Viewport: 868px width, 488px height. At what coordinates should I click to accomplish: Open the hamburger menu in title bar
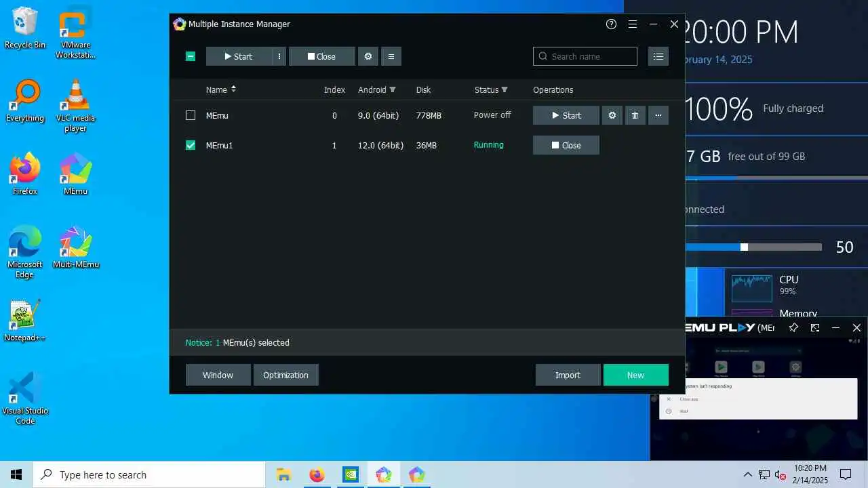632,24
